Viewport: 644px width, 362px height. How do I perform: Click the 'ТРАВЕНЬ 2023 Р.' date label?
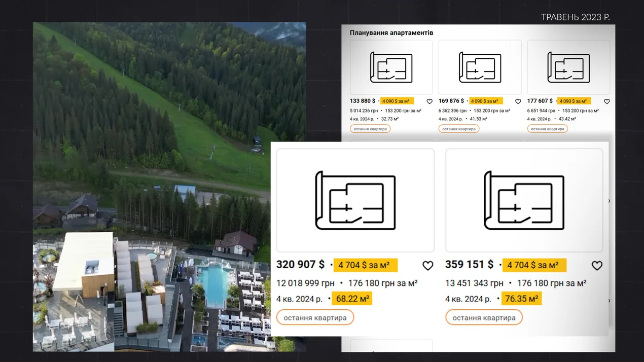click(575, 17)
